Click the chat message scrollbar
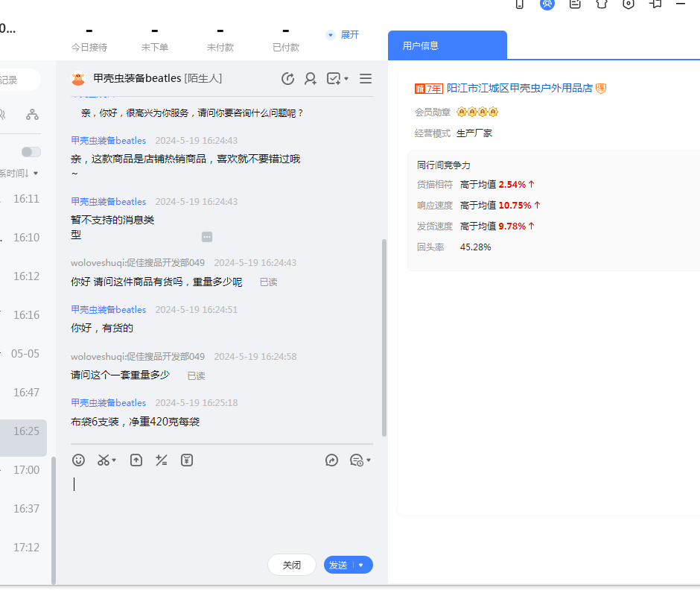 384,337
